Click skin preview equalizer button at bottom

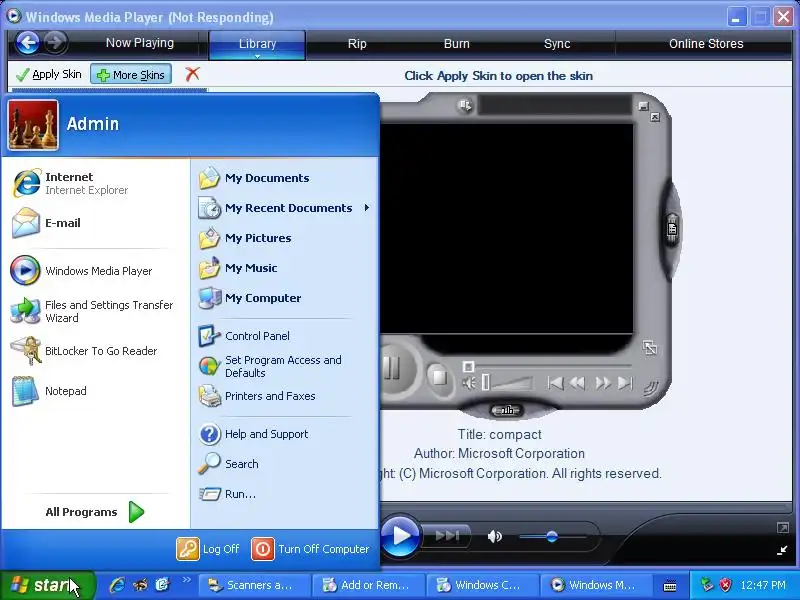point(506,410)
